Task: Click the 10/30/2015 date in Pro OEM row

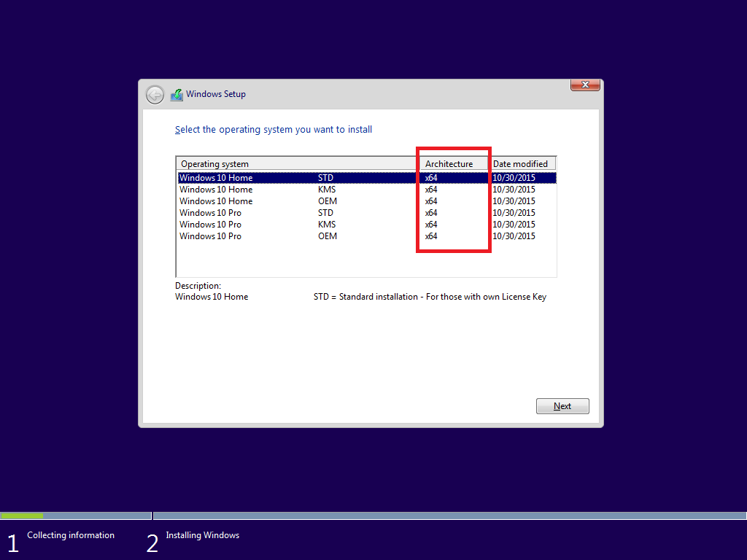Action: [514, 236]
